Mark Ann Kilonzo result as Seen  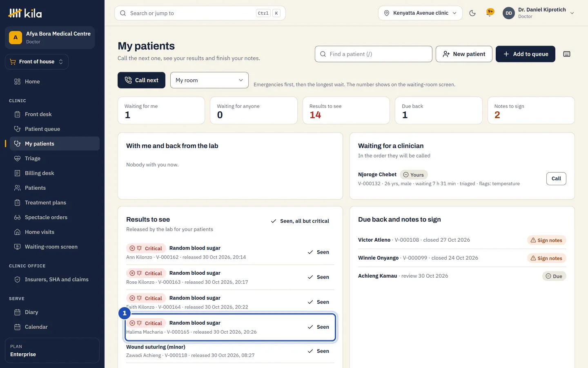tap(318, 252)
